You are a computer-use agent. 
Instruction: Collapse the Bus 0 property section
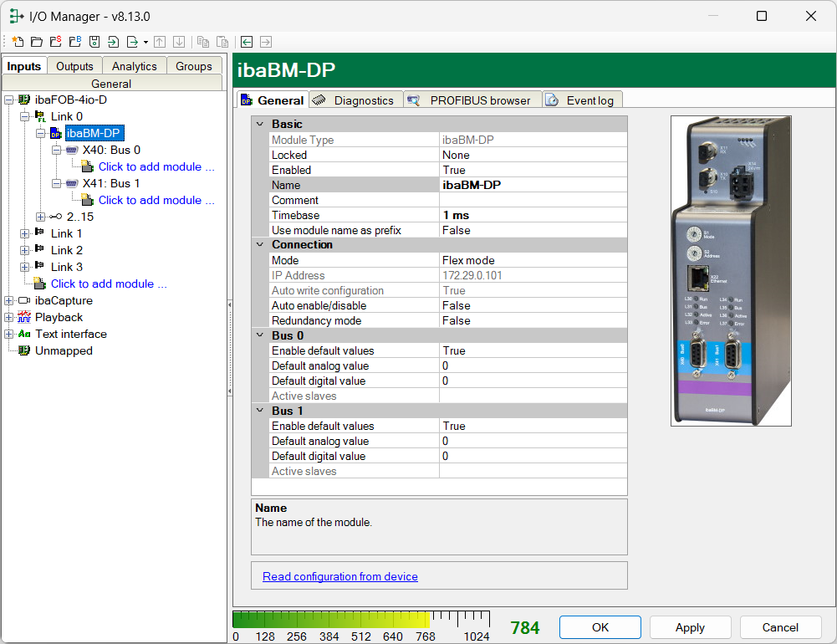tap(260, 335)
